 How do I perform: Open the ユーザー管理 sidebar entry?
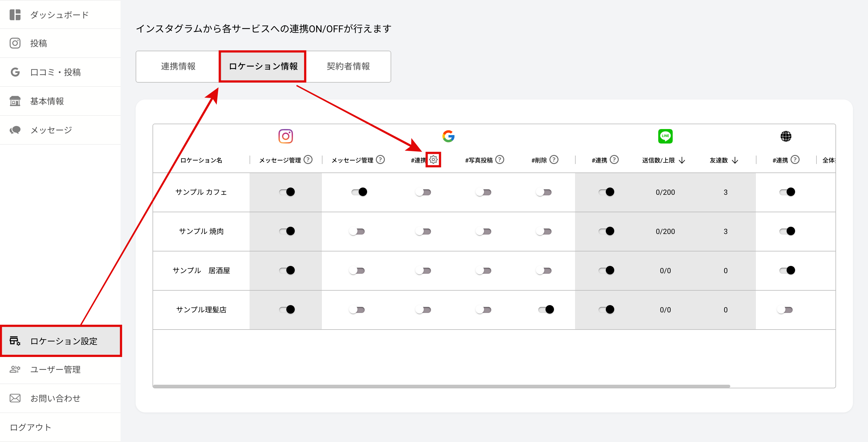(55, 370)
